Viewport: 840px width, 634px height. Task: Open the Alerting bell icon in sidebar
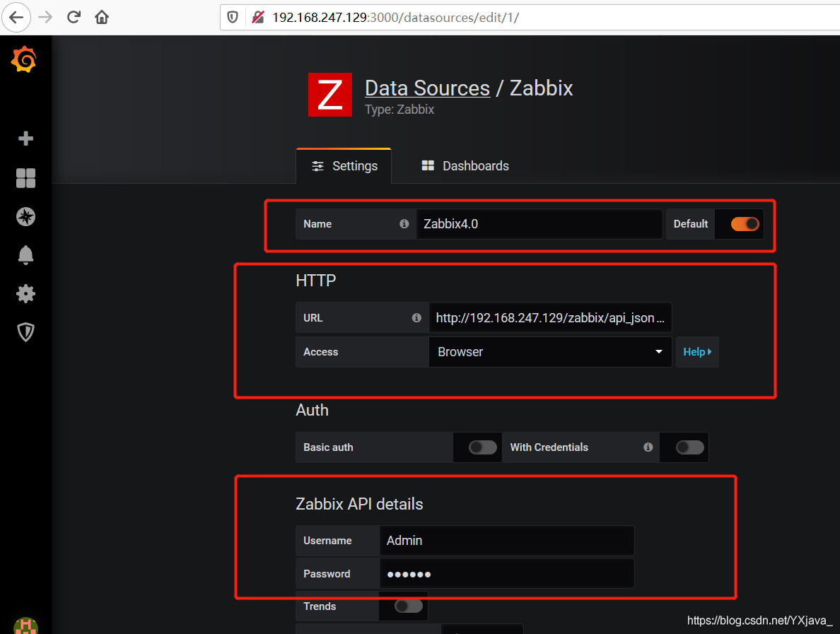click(x=25, y=255)
